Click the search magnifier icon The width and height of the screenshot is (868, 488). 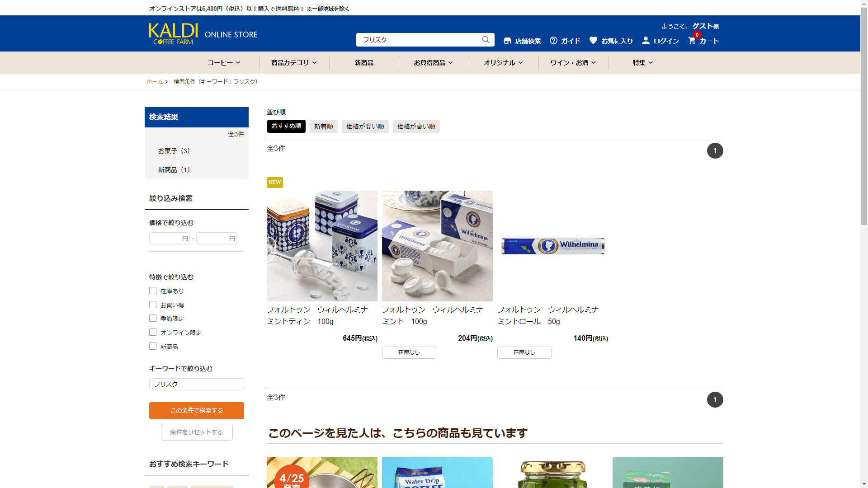pos(486,40)
